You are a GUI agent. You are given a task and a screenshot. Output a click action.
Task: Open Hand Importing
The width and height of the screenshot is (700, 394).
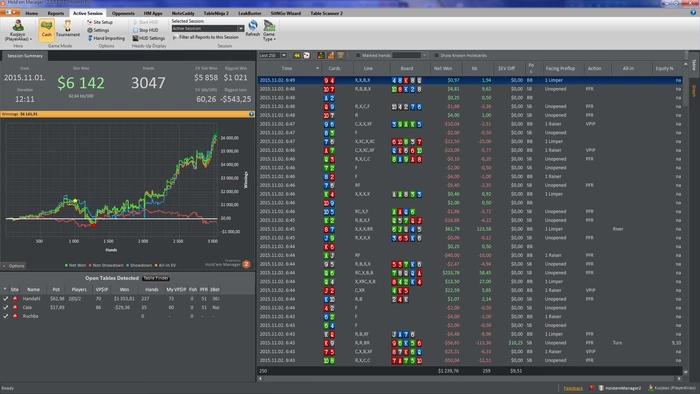[x=106, y=38]
